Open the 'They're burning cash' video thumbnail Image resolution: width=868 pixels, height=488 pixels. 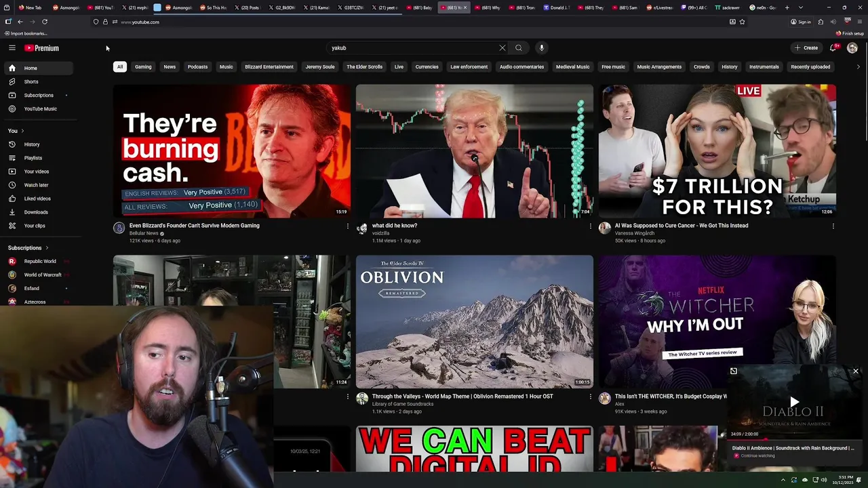[x=232, y=151]
